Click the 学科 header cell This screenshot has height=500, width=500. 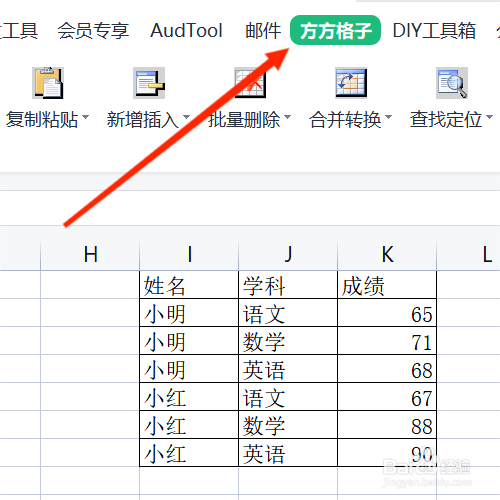click(x=288, y=285)
